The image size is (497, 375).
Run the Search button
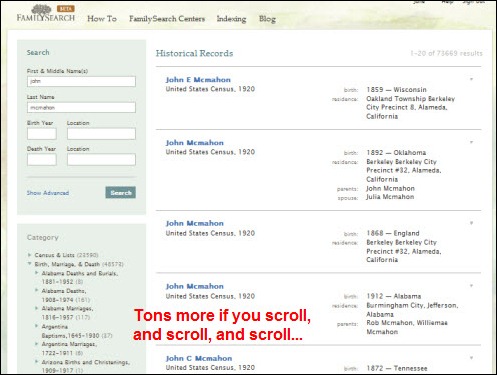(121, 192)
